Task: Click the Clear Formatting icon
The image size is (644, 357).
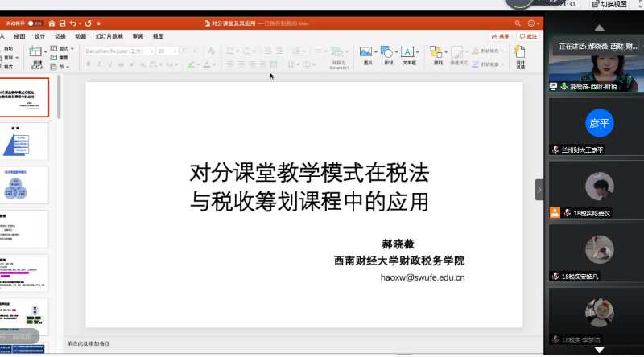Action: (x=211, y=51)
